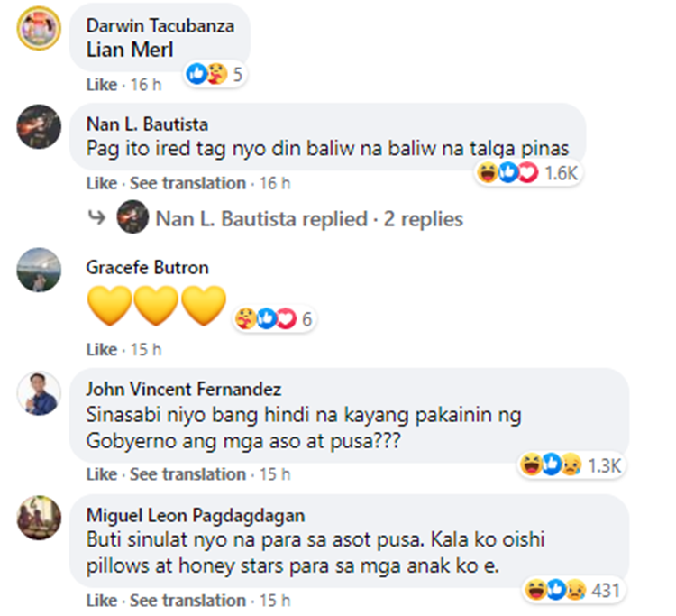Click Gracefe Butron's avatar thumbnail
The height and width of the screenshot is (616, 676).
point(39,270)
